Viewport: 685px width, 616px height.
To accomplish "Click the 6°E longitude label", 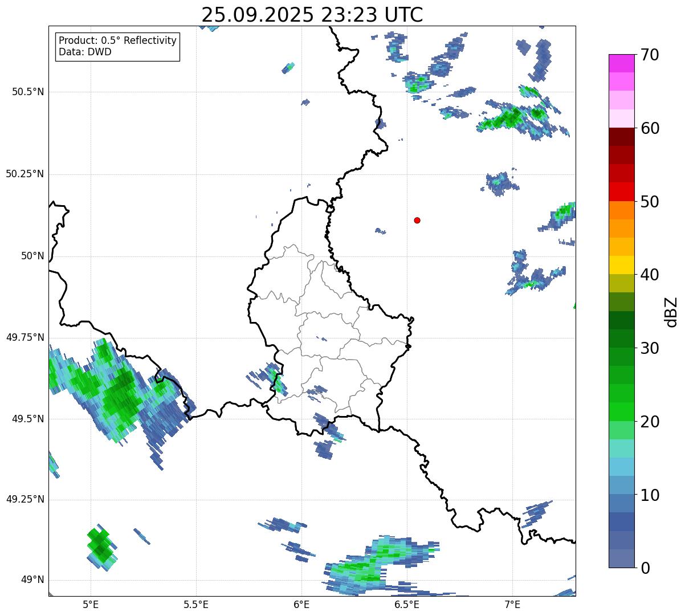I will pyautogui.click(x=301, y=604).
